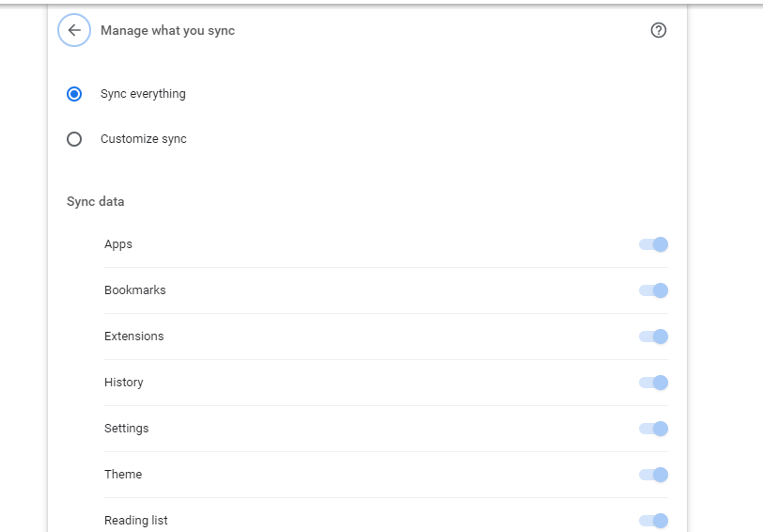Disable the Bookmarks sync switch
The width and height of the screenshot is (763, 532).
(653, 290)
